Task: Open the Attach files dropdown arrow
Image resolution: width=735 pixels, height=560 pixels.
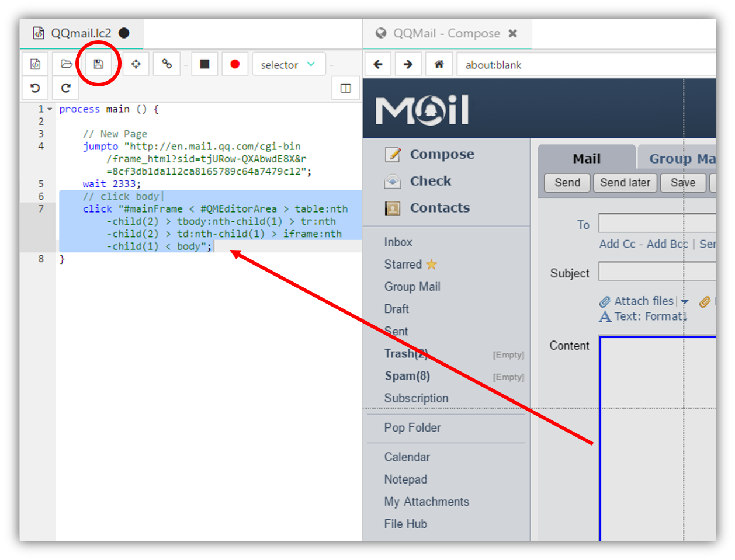Action: coord(685,302)
